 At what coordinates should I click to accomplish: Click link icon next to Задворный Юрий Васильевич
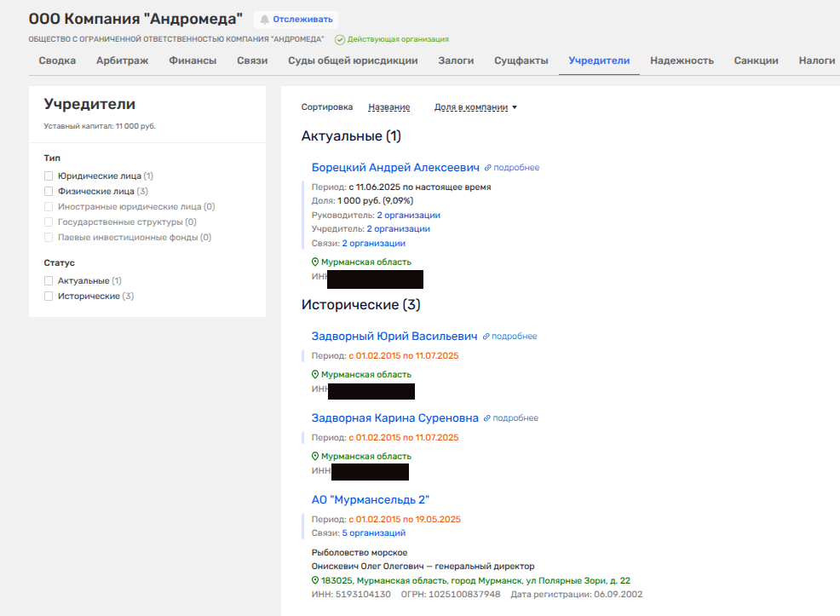(486, 337)
